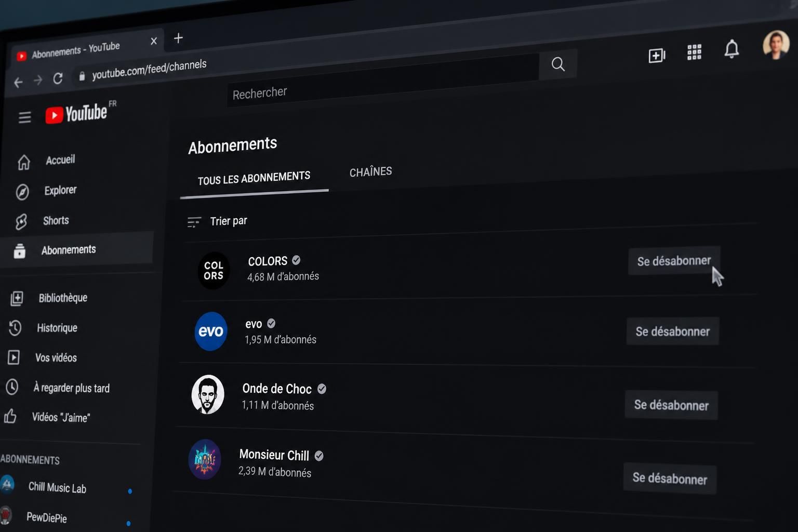Click the Historique clock icon
This screenshot has height=532, width=798.
pyautogui.click(x=15, y=328)
